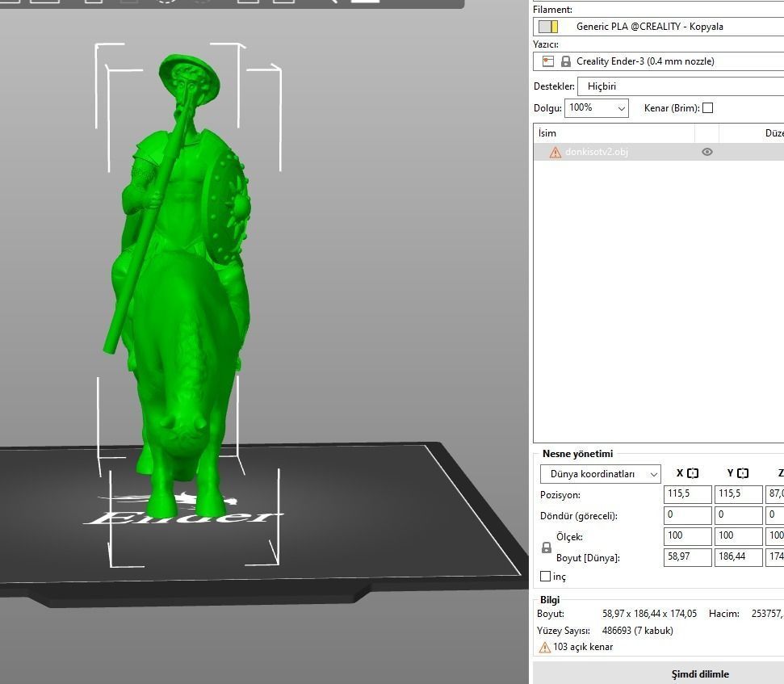Click the printer preset icon beside Creality Ender-3
784x684 pixels.
(x=548, y=61)
